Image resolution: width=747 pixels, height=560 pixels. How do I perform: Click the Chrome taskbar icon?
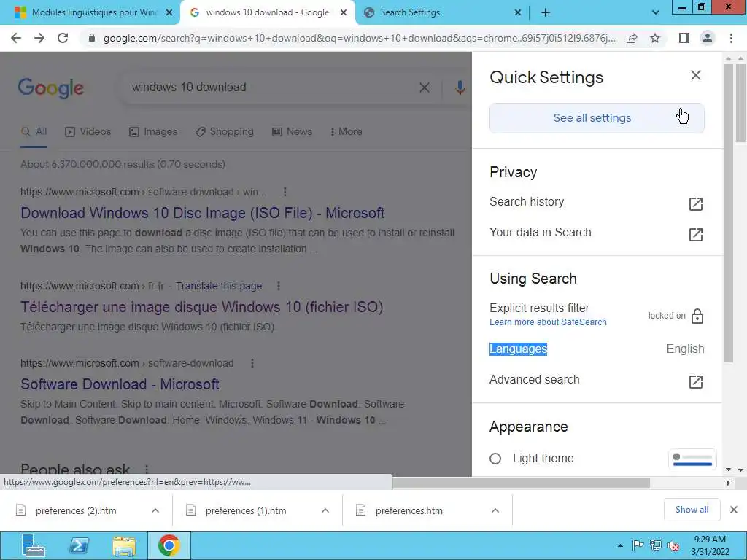169,545
